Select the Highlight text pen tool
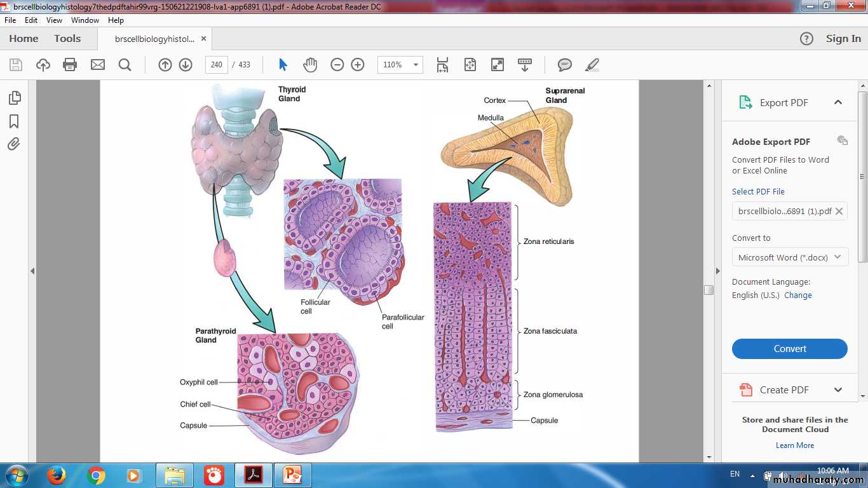Viewport: 868px width, 488px height. click(x=592, y=65)
